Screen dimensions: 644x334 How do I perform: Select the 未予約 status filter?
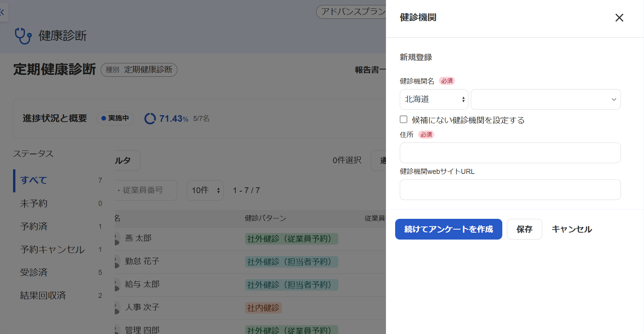click(61, 203)
